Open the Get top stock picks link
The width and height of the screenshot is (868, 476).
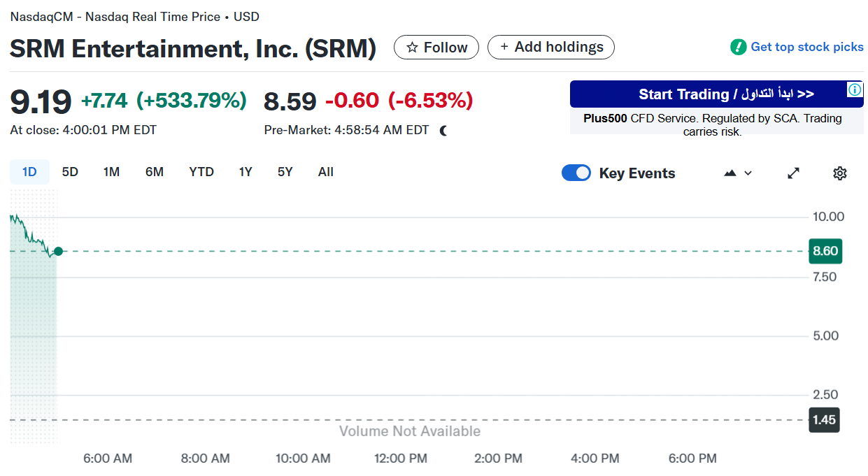807,47
